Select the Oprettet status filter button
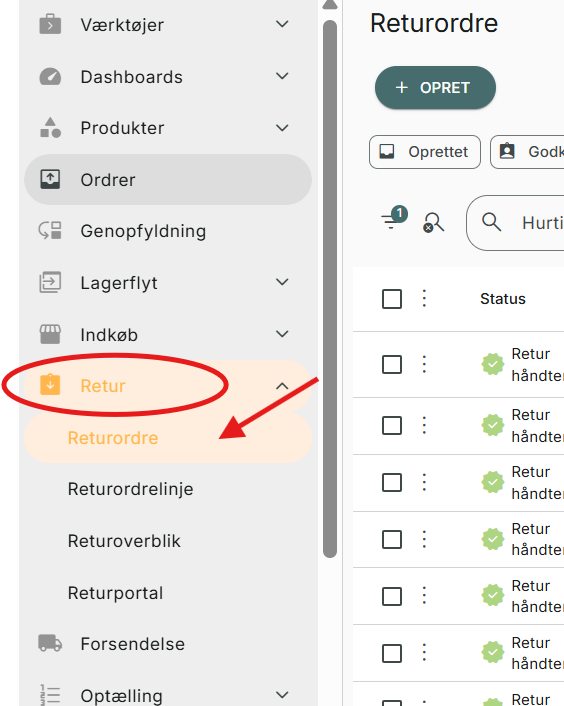The height and width of the screenshot is (706, 564). click(x=425, y=152)
